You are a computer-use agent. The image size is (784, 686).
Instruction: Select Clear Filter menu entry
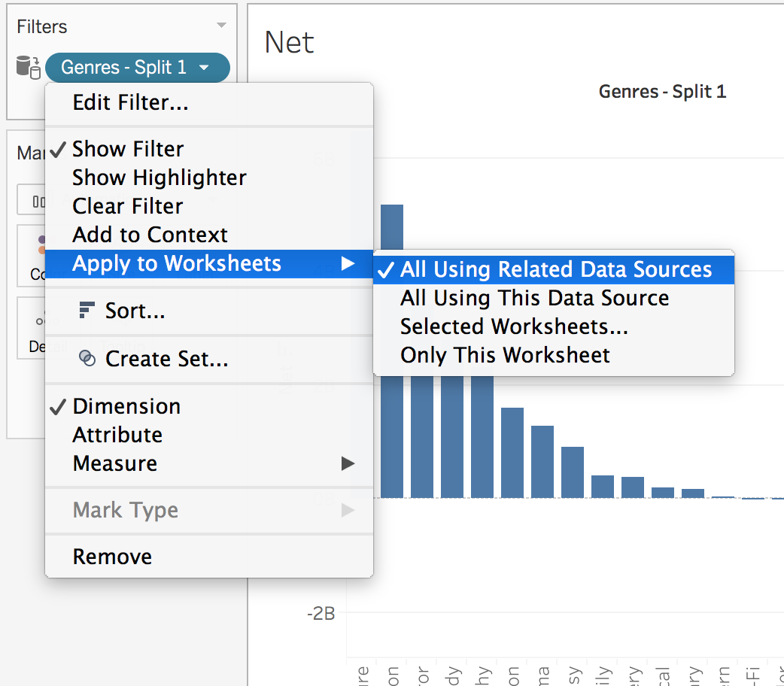tap(127, 206)
